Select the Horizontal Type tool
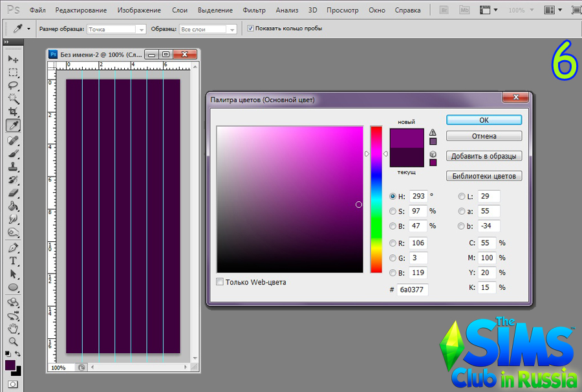Screen dimensions: 582x392 coord(13,261)
